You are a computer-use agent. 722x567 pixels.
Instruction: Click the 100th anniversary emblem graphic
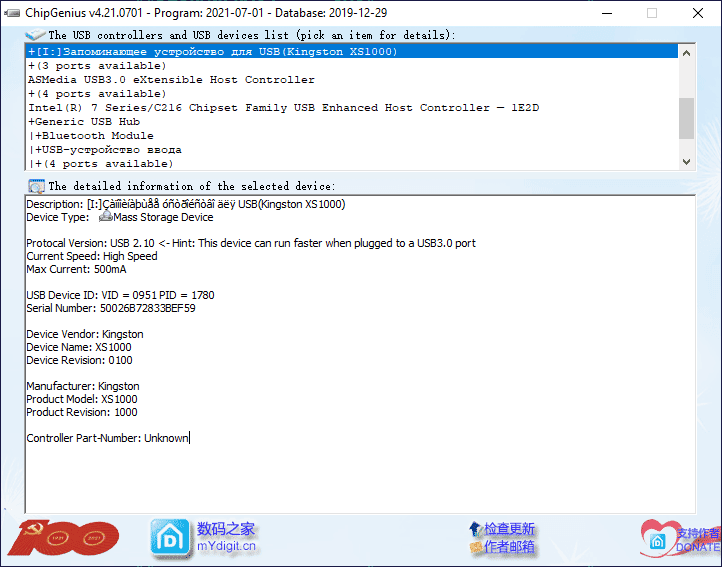[x=63, y=538]
